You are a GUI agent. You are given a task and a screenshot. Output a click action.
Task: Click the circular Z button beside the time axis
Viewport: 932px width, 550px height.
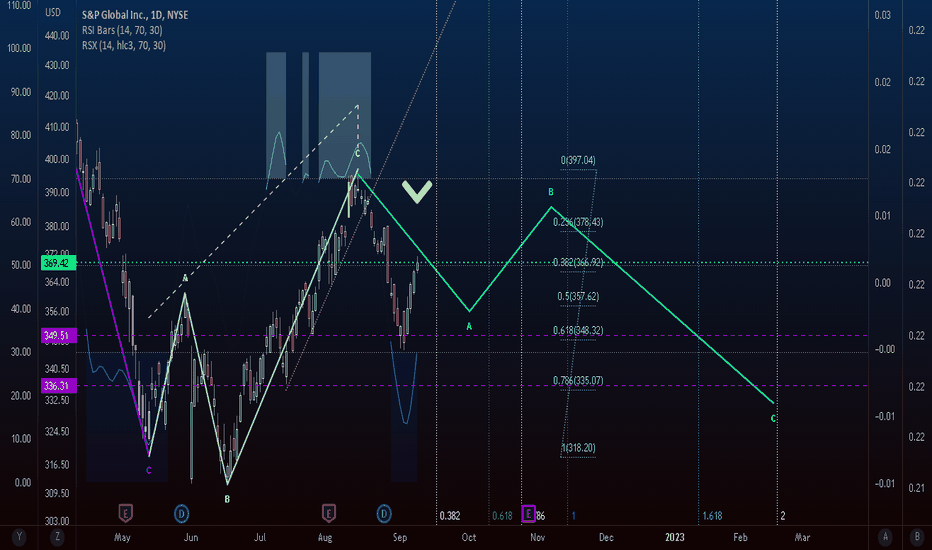pyautogui.click(x=57, y=537)
